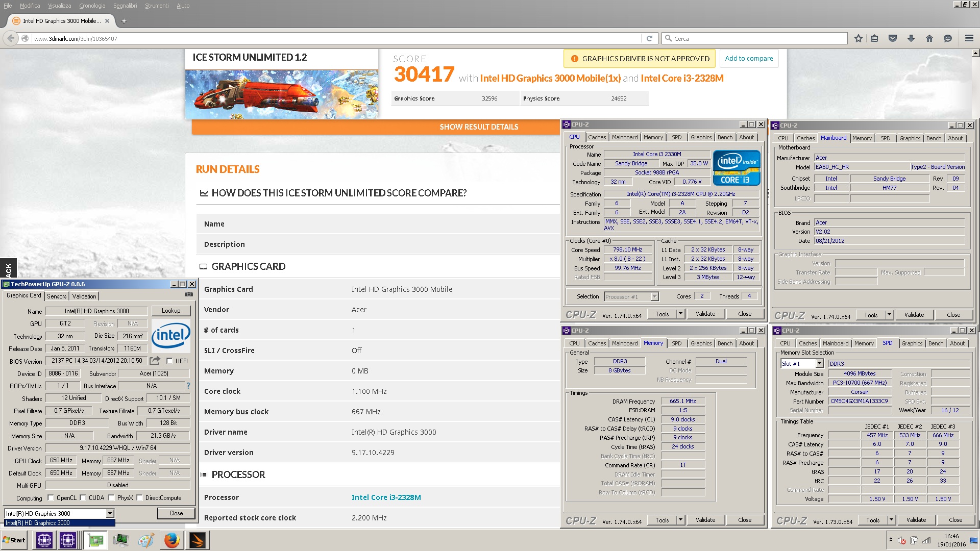Open the Processor #1 selection dropdown
Screen dimensions: 980x551
click(654, 296)
